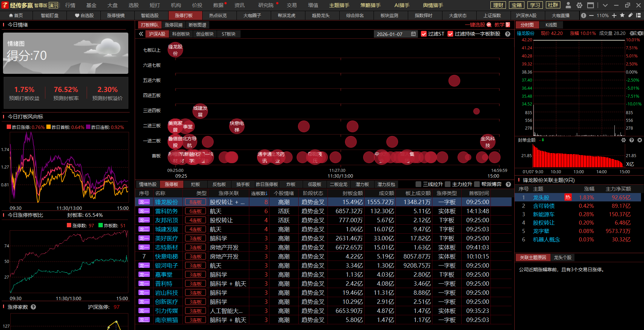Open the 龙头股 theme link
644x330 pixels.
[541, 198]
